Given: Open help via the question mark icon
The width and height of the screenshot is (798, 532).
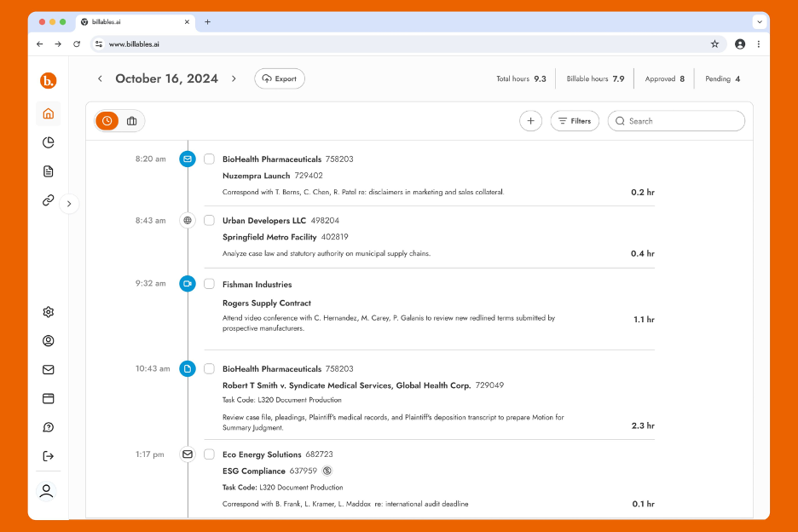Looking at the screenshot, I should (48, 427).
